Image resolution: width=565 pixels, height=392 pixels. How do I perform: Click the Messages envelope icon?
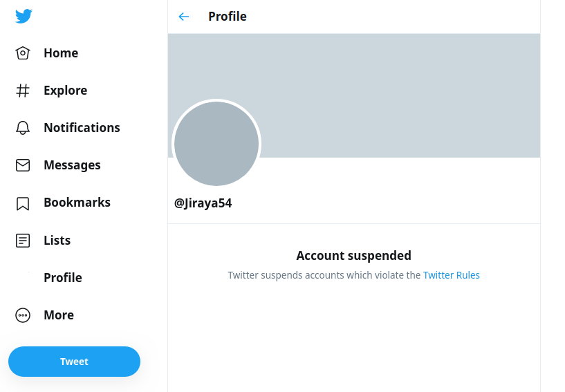tap(23, 165)
